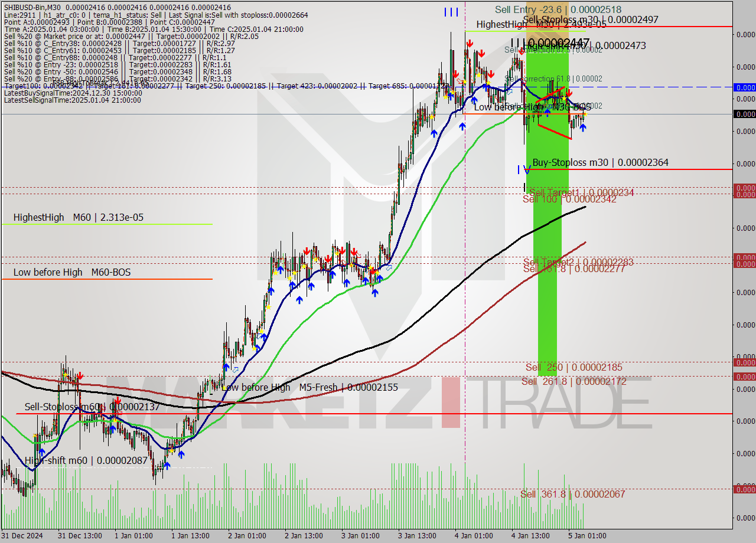Click the 'Sell 361.8 | 0.00002067' label

[573, 494]
